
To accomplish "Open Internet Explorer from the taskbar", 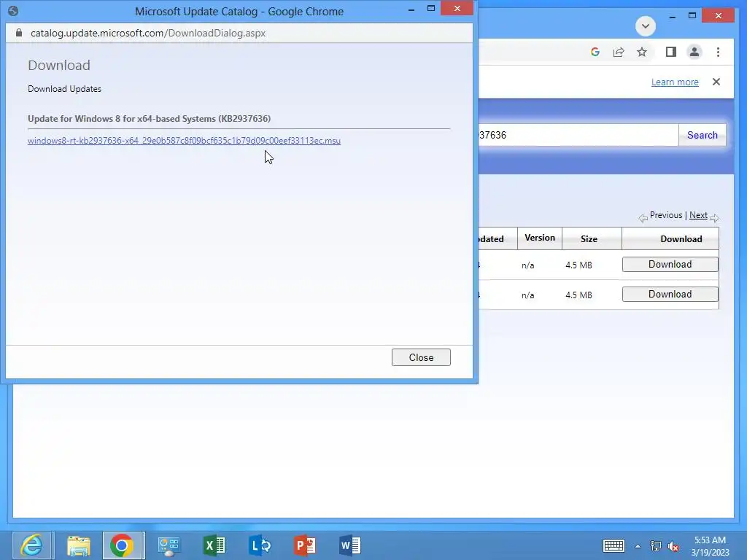I will (32, 545).
